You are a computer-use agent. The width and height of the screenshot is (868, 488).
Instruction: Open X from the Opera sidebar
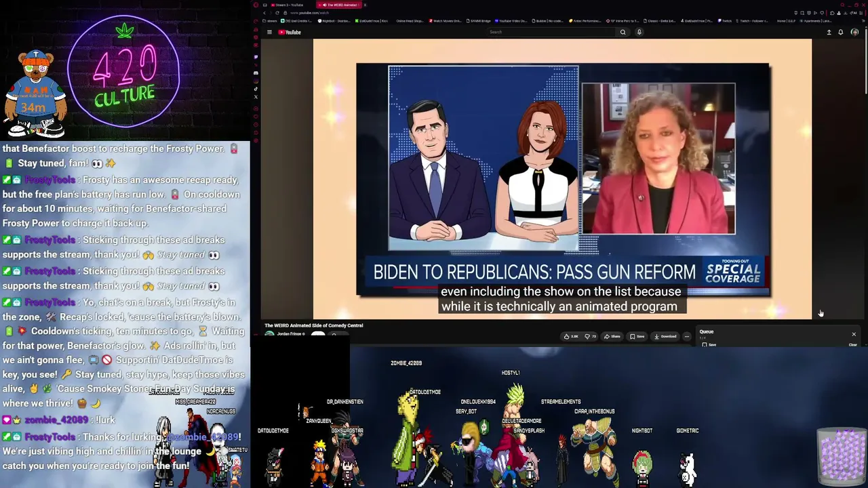pos(256,97)
